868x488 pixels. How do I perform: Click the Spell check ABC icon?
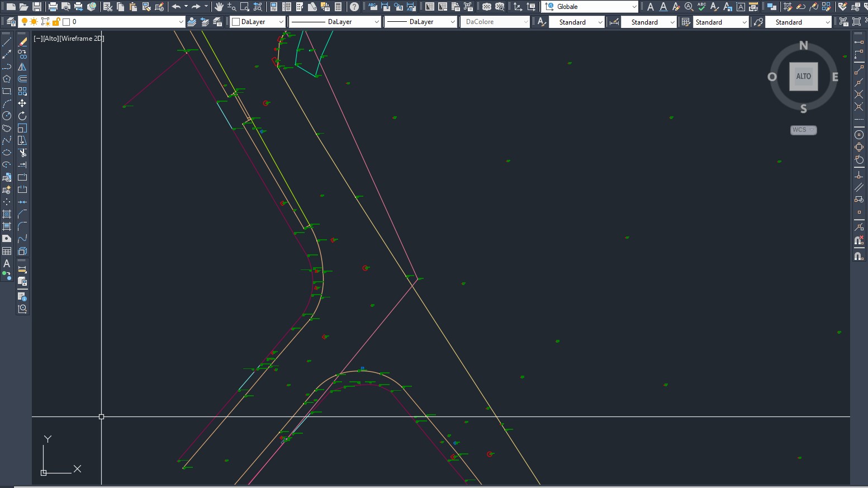pyautogui.click(x=702, y=7)
